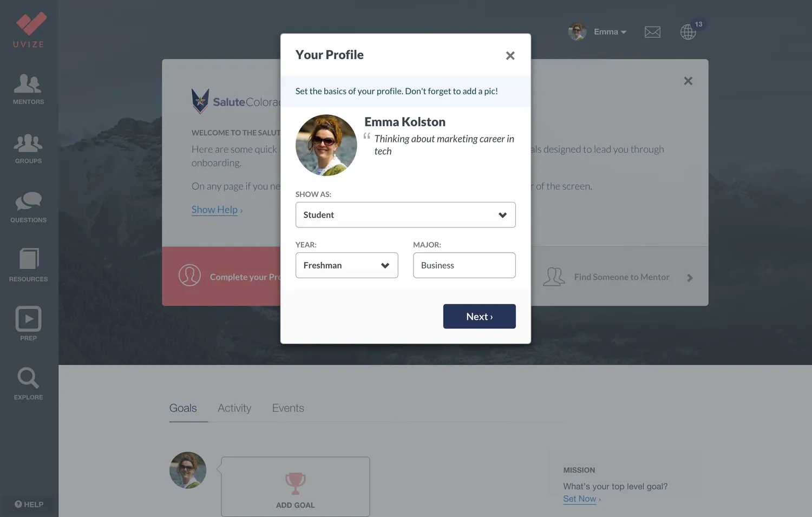Click the Major input field

point(464,265)
